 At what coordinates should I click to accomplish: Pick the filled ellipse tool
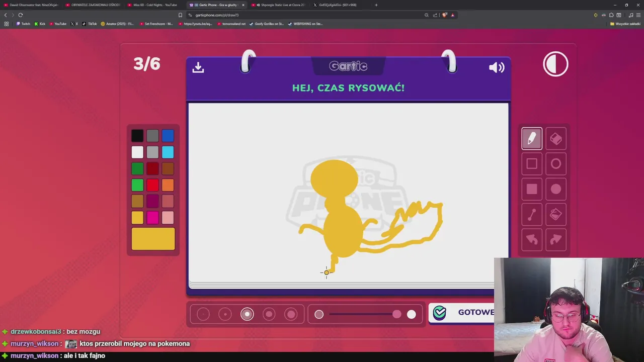pos(556,189)
